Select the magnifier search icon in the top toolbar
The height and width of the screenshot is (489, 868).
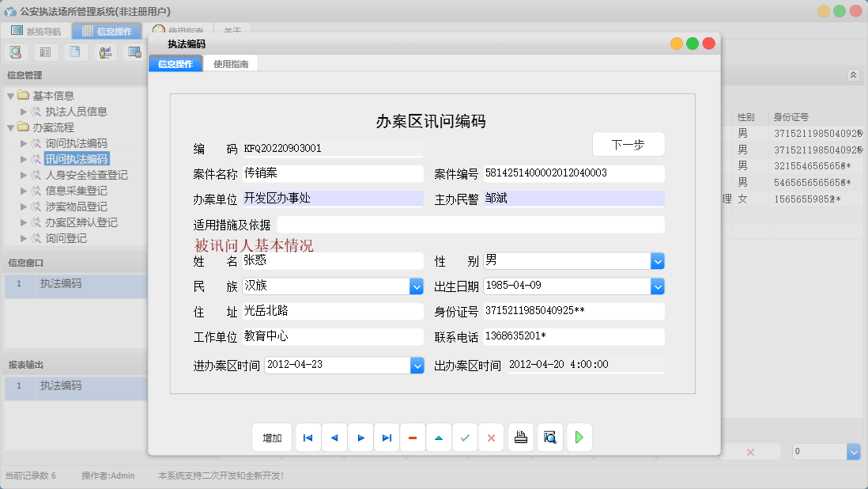(x=16, y=51)
